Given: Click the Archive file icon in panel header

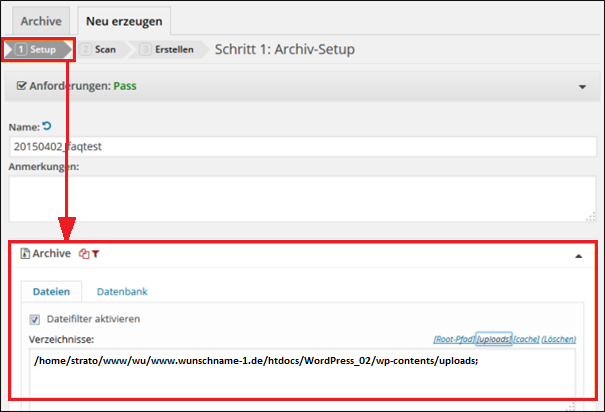Looking at the screenshot, I should point(25,253).
